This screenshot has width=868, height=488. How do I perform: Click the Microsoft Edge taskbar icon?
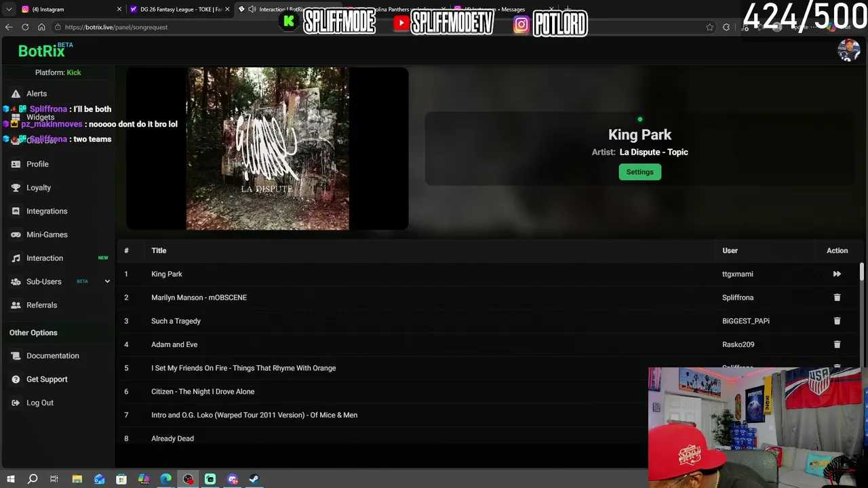click(166, 479)
